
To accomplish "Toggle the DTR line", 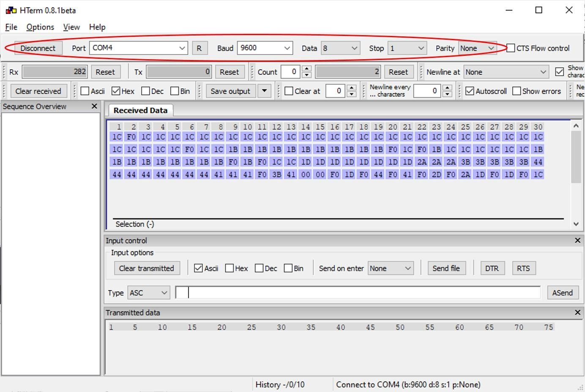I will (492, 268).
